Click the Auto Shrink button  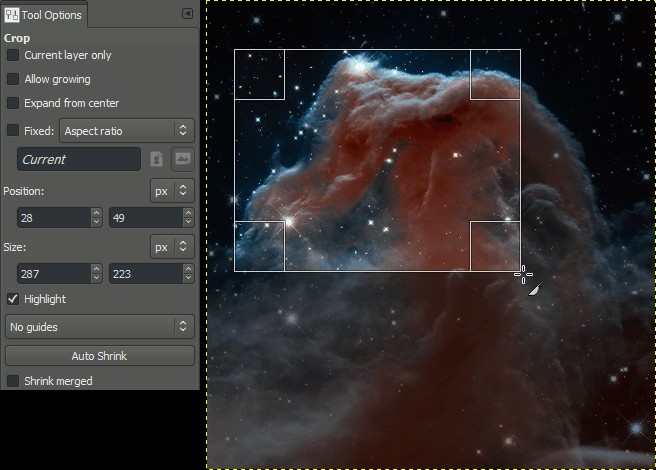click(x=100, y=356)
